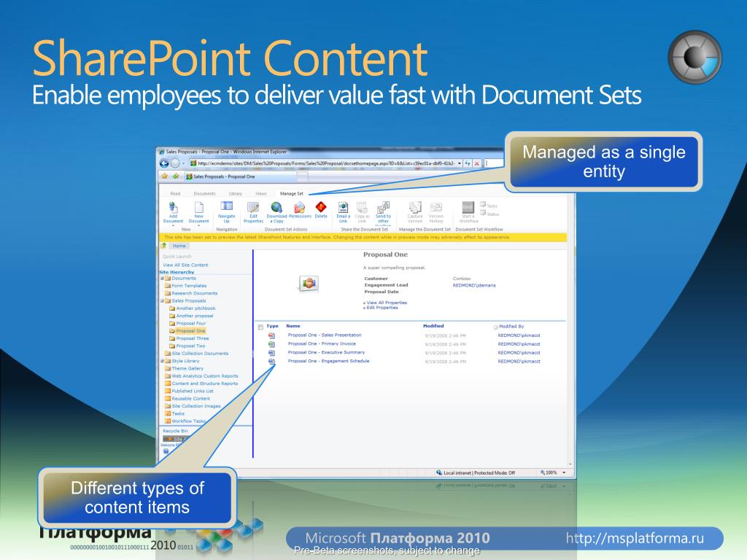Image resolution: width=747 pixels, height=560 pixels.
Task: Click the Add to Favorites icon
Action: pos(175,176)
